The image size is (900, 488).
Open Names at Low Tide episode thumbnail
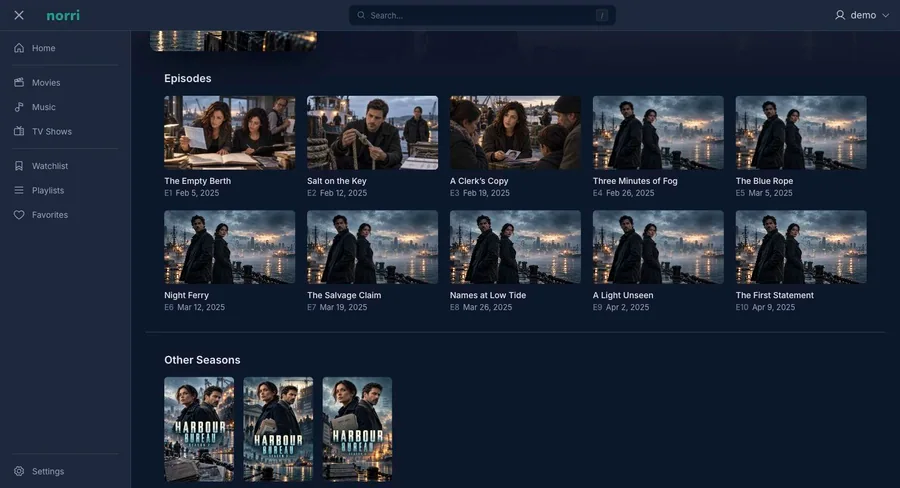pos(515,247)
